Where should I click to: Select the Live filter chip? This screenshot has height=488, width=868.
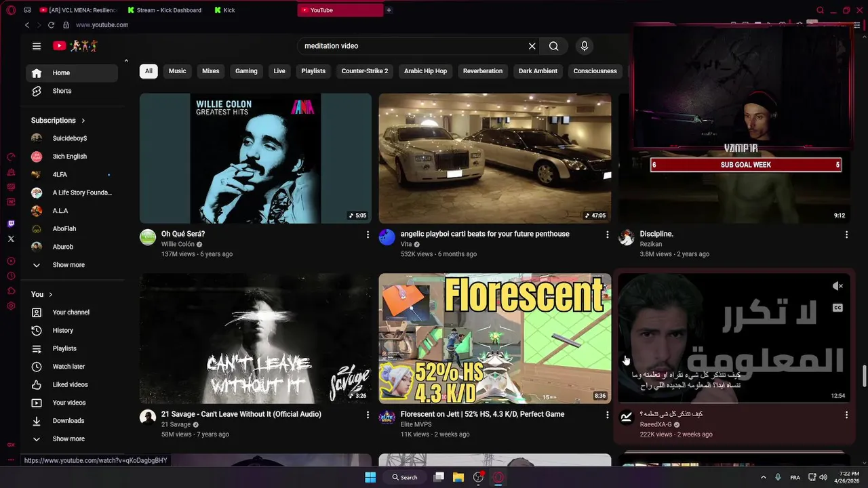[x=279, y=71]
